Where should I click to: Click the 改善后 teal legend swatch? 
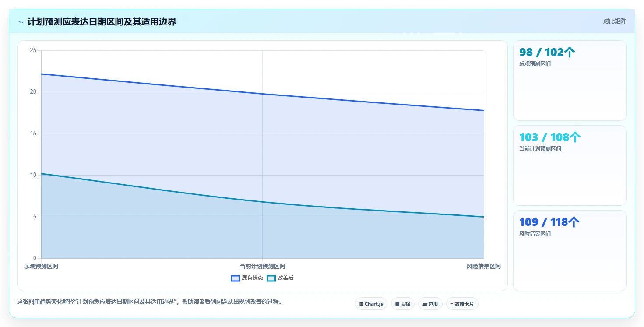tap(271, 278)
